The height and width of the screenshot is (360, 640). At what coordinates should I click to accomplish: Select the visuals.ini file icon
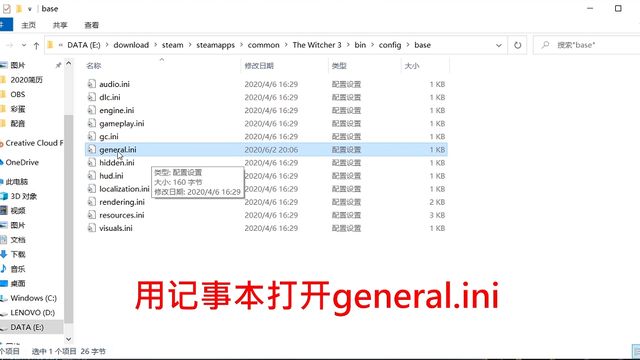pos(92,228)
